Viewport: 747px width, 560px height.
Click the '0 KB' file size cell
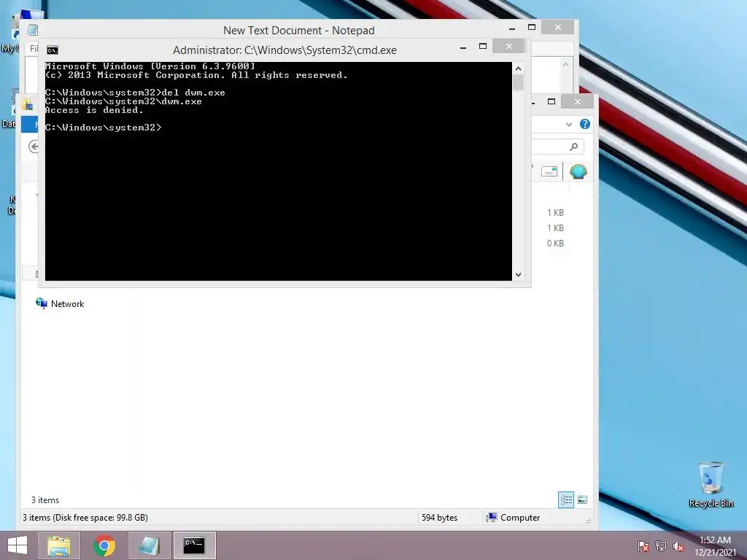[555, 244]
